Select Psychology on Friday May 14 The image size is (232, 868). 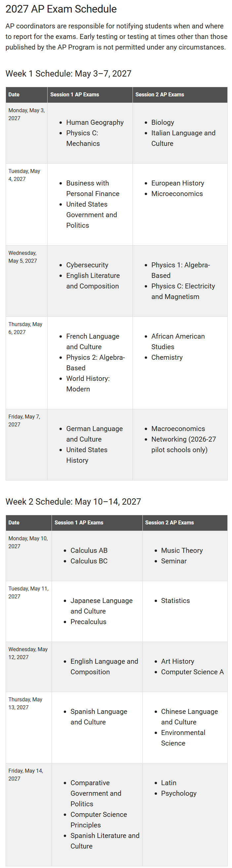click(178, 793)
